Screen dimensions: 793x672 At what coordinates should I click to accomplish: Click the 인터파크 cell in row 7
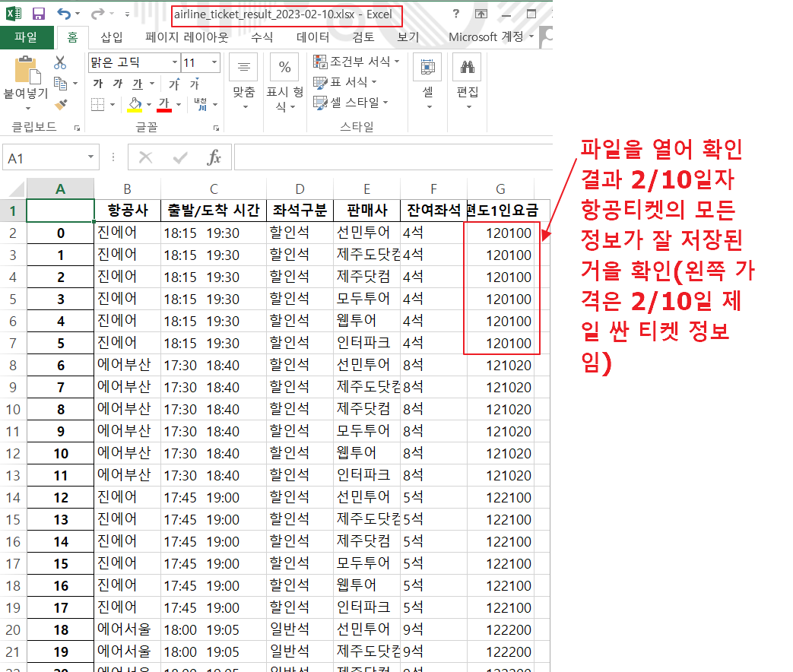pos(366,343)
